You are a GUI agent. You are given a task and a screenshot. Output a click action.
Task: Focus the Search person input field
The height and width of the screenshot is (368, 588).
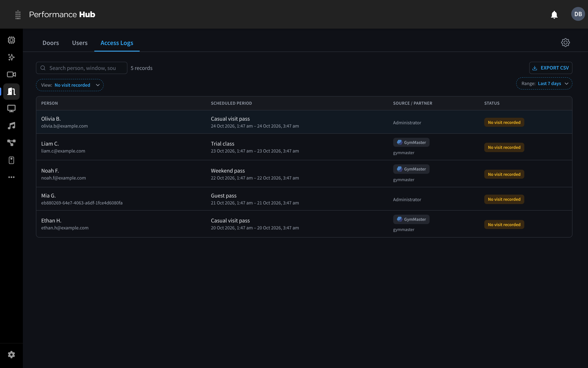click(x=82, y=68)
